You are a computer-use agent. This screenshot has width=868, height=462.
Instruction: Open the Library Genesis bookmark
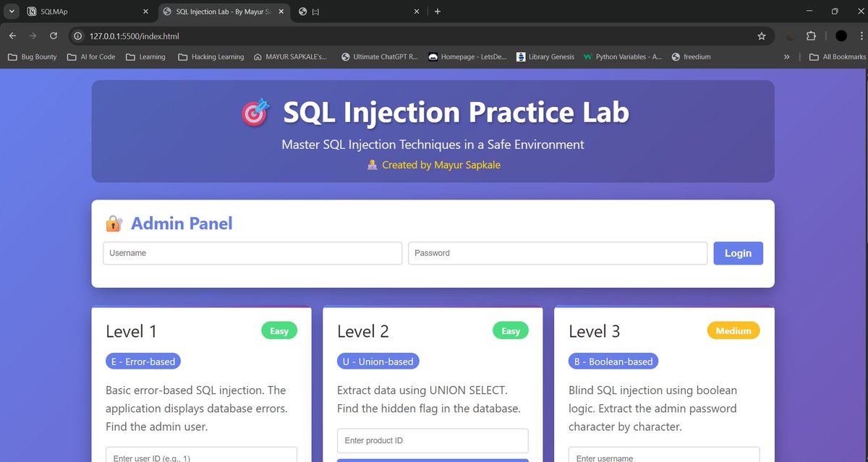click(545, 56)
